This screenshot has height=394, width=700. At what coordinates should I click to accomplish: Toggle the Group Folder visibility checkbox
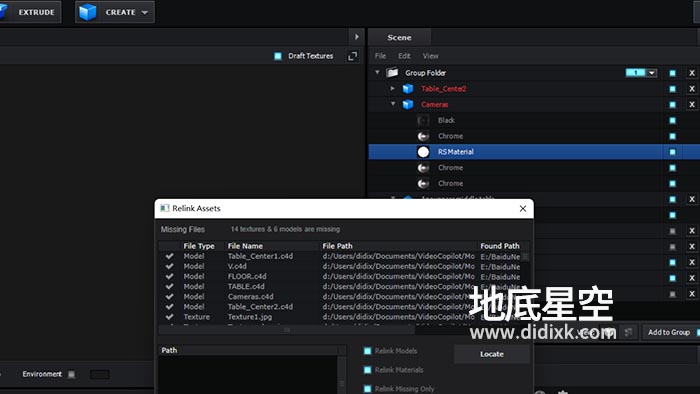click(x=672, y=73)
